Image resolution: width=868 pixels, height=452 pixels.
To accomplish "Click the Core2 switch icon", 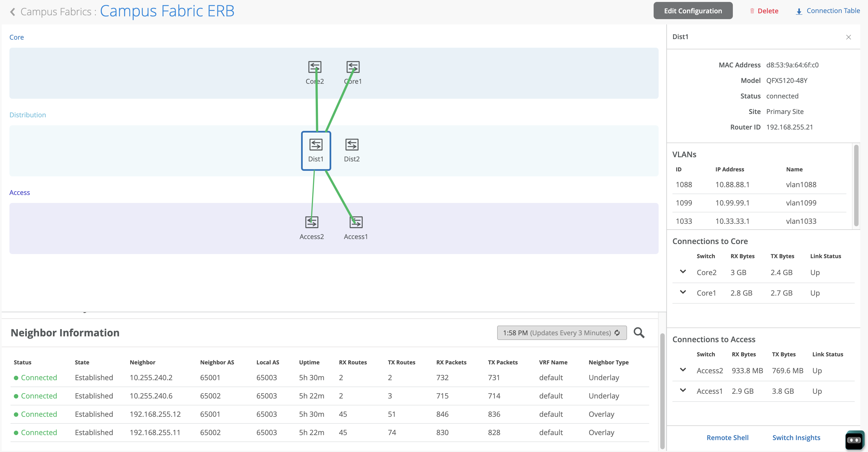I will (x=315, y=67).
